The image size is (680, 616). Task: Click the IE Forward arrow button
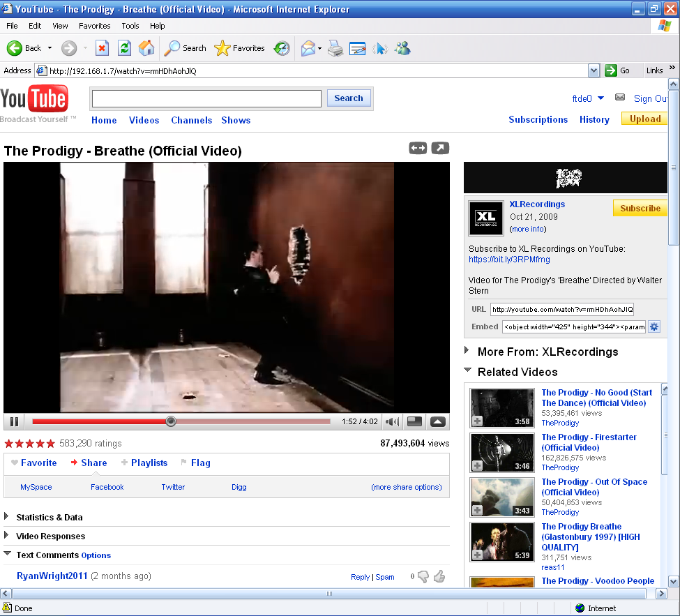68,48
